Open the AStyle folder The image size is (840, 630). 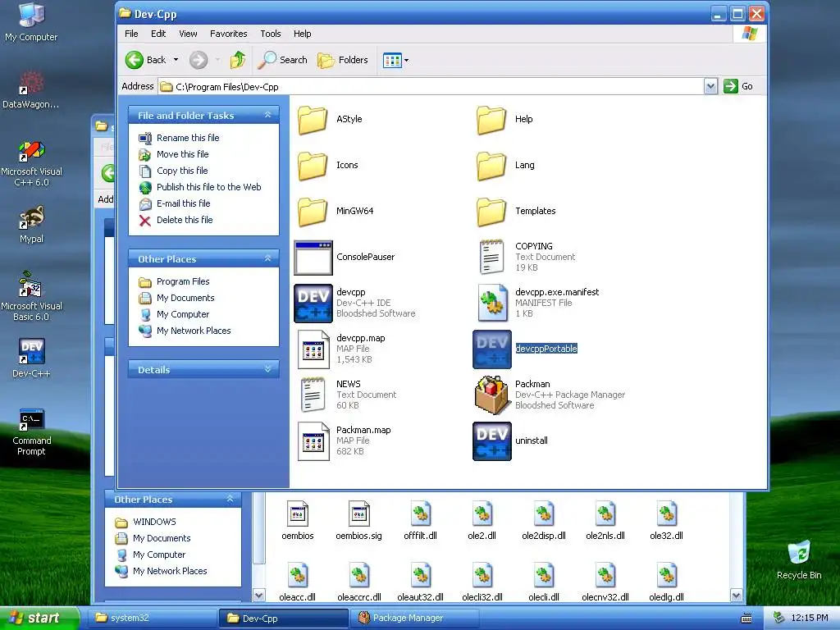point(313,120)
